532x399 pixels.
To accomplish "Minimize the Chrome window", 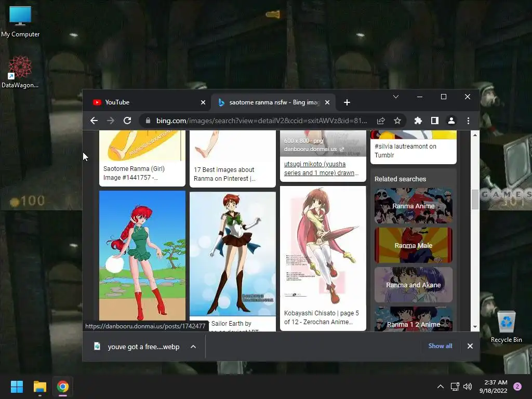I will (x=420, y=97).
